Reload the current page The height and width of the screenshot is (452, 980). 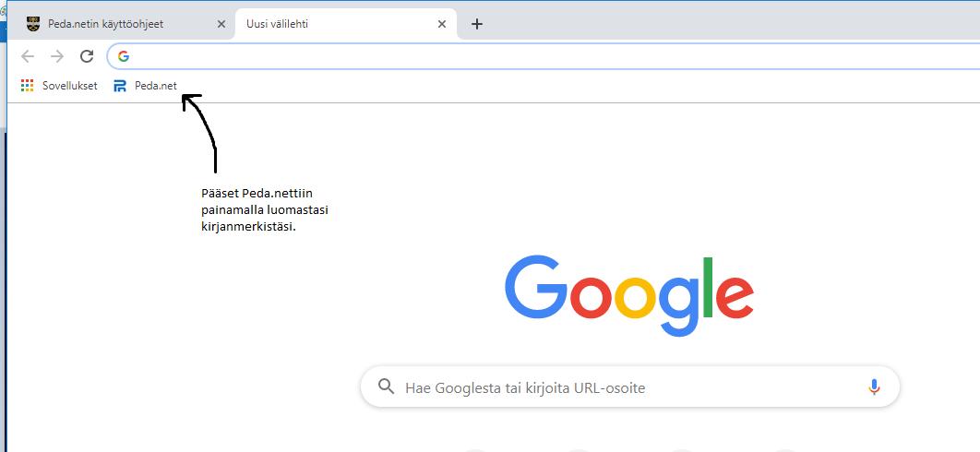tap(87, 56)
